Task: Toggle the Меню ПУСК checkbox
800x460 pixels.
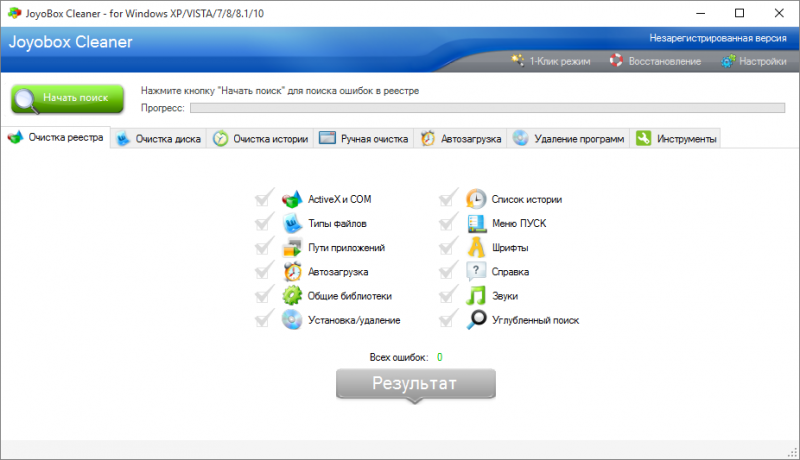Action: pos(447,222)
